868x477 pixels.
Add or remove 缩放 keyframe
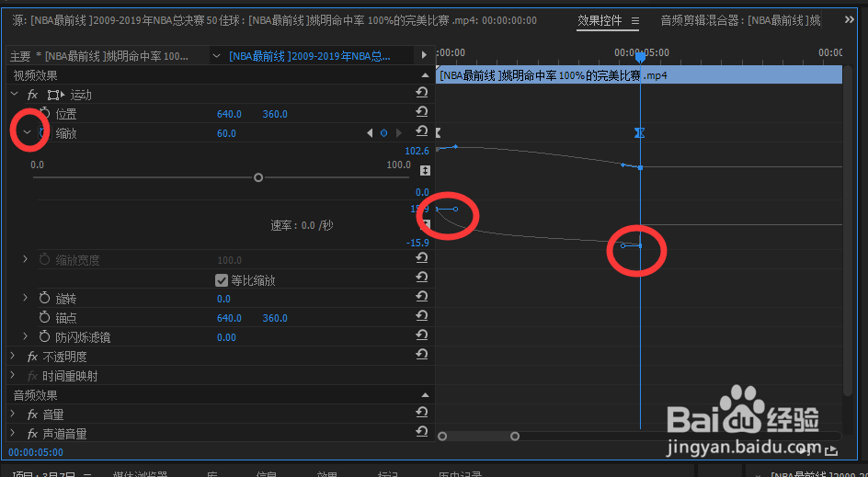pyautogui.click(x=384, y=133)
